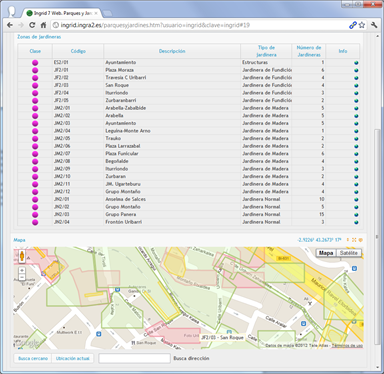The image size is (384, 374).
Task: Select the Ingrid 7 Web browser tab
Action: click(62, 13)
